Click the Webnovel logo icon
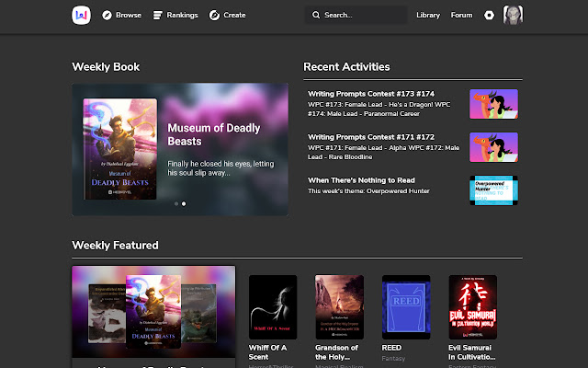This screenshot has height=368, width=588. (x=82, y=15)
